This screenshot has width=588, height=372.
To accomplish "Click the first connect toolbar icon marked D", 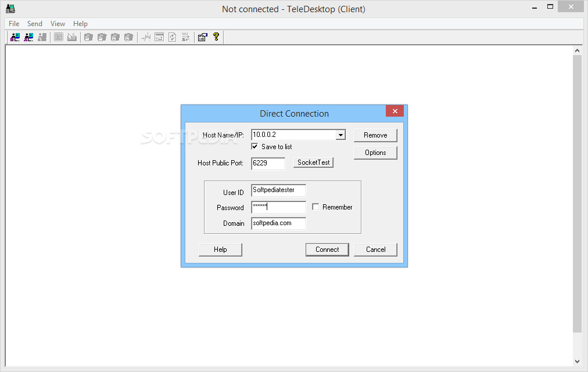I will [15, 37].
